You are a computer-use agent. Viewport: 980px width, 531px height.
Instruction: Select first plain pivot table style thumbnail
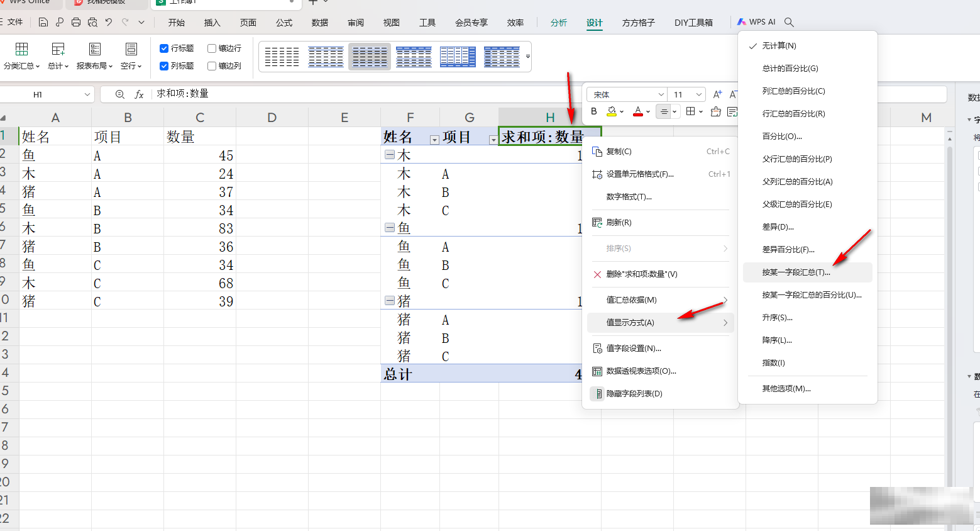tap(282, 57)
